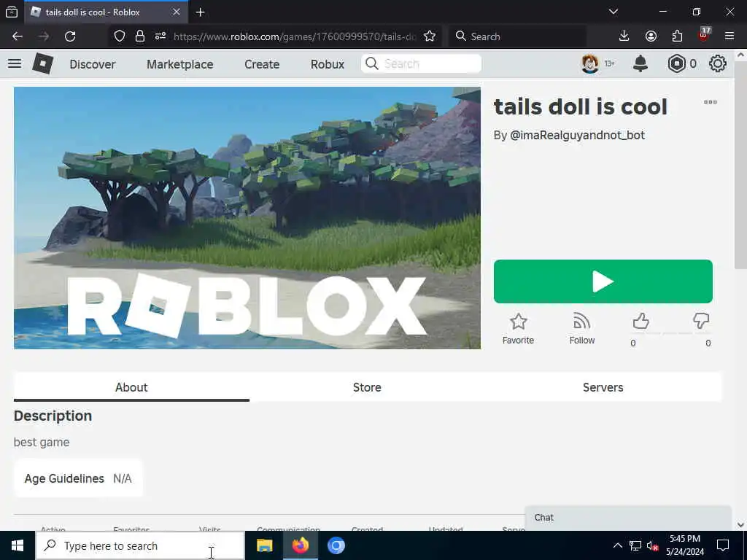This screenshot has width=747, height=560.
Task: Open the muted volume tray icon
Action: (652, 545)
